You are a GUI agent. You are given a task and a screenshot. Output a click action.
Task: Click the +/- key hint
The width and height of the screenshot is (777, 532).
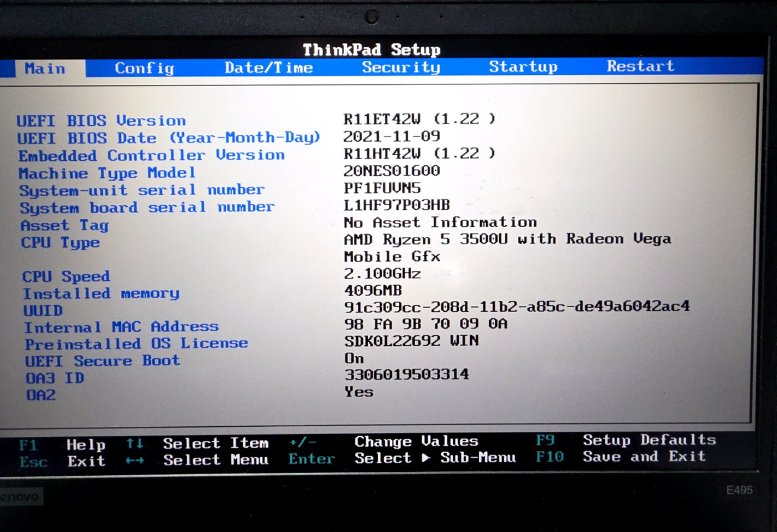[x=302, y=442]
